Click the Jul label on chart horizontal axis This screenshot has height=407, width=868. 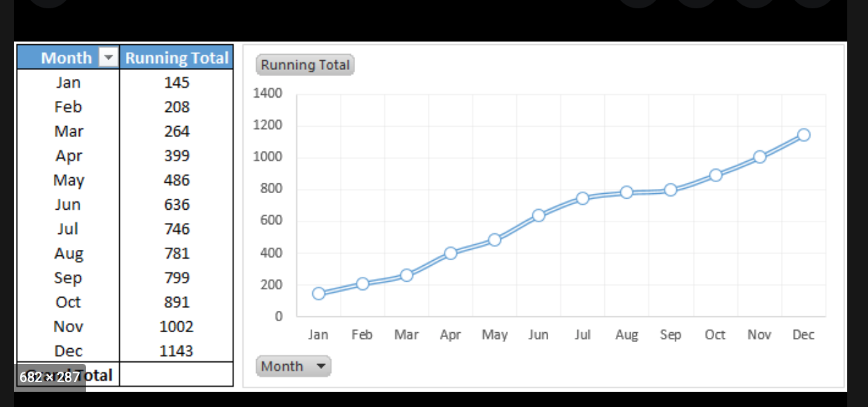(x=583, y=335)
